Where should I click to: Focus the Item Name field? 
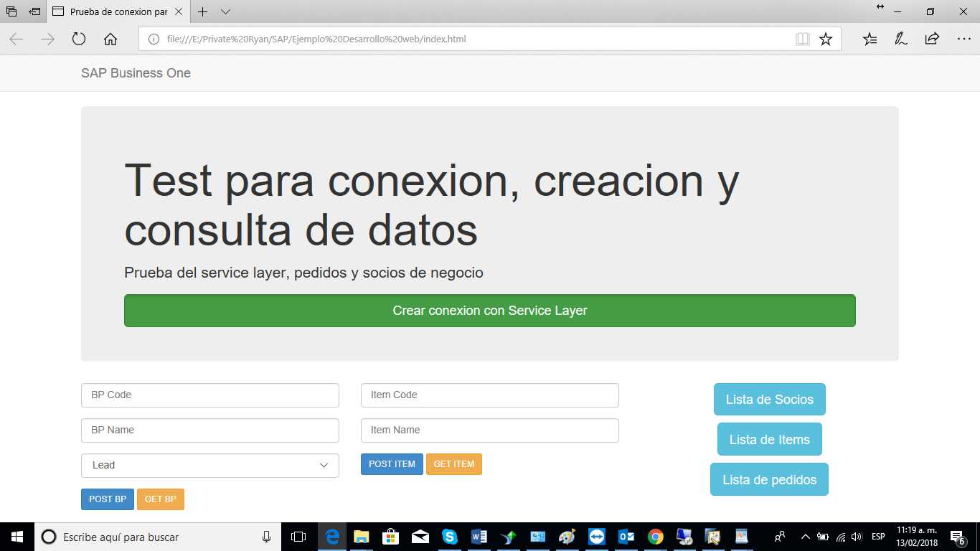pyautogui.click(x=490, y=430)
